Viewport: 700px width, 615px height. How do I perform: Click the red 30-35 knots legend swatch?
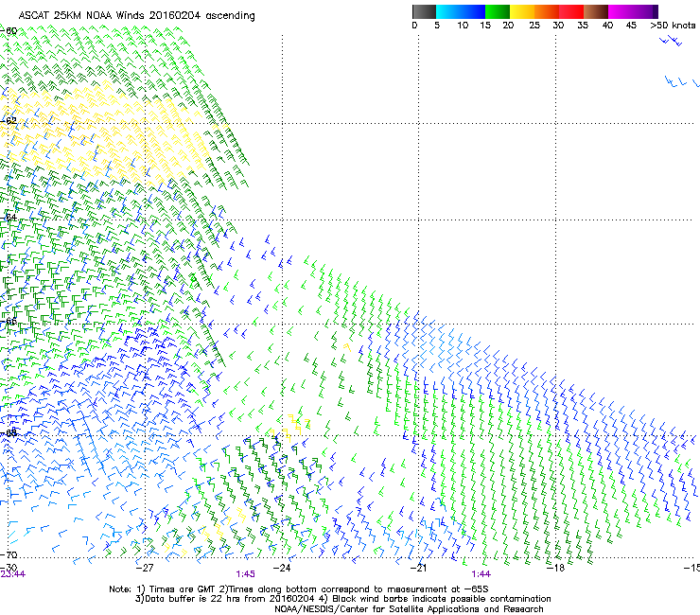pyautogui.click(x=571, y=11)
